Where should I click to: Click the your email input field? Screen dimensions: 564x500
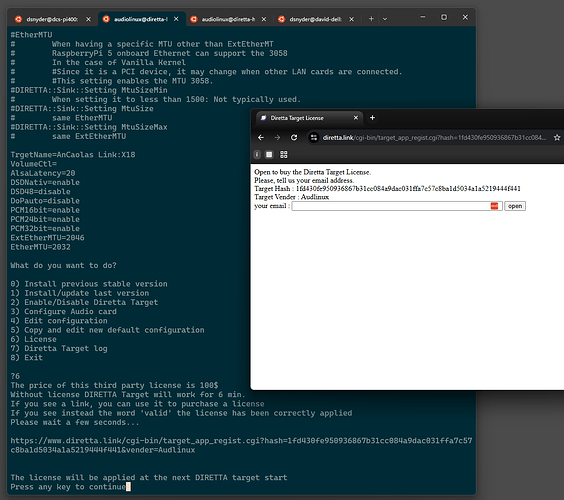point(397,206)
